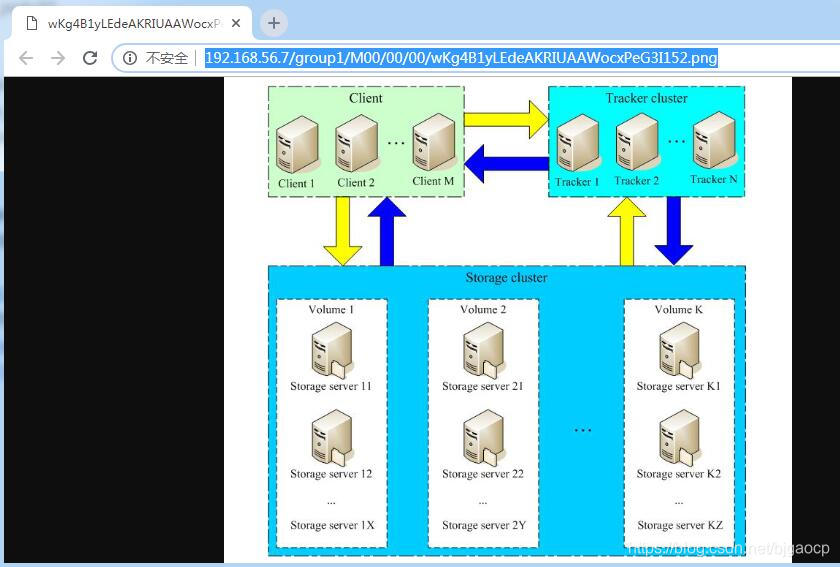
Task: Click the site info icon beside 不安全
Action: pyautogui.click(x=130, y=58)
